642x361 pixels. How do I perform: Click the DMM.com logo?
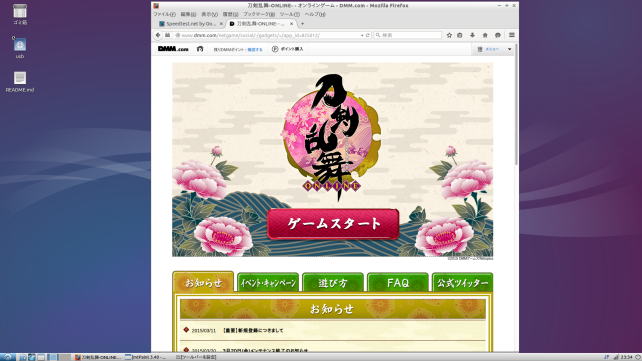tap(173, 49)
